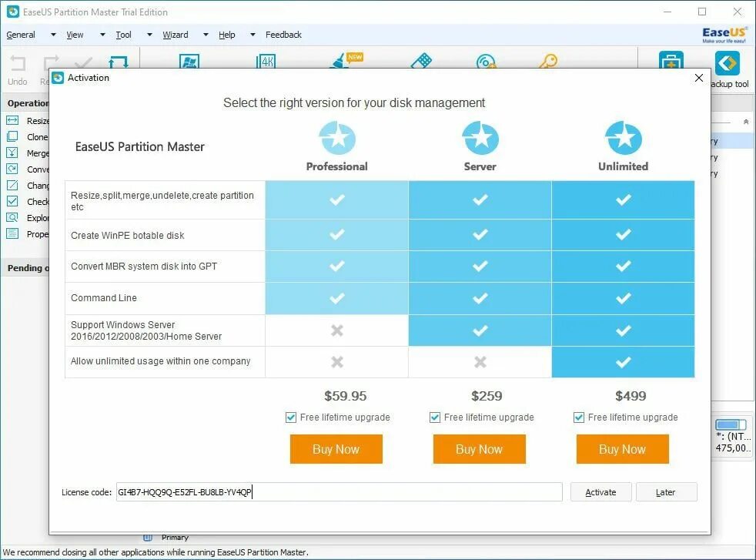Screen dimensions: 756x560
Task: Click the Create WinPE botable disk row
Action: [380, 236]
